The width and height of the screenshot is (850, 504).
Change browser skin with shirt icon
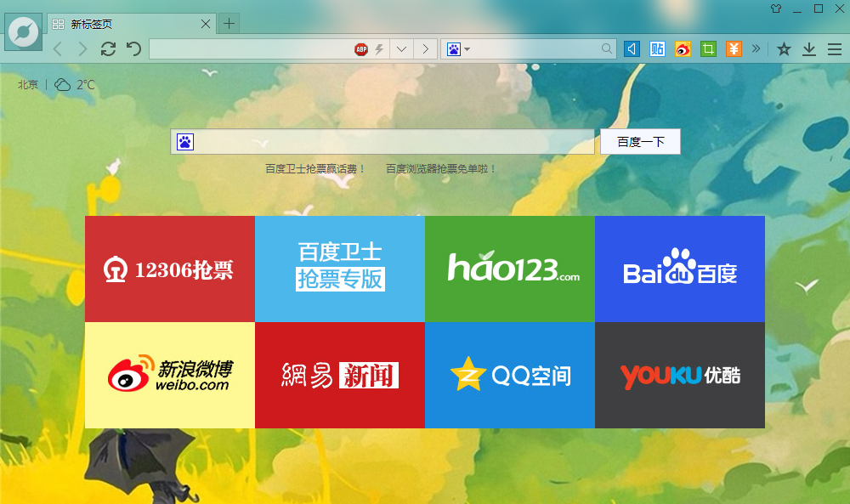tap(776, 8)
